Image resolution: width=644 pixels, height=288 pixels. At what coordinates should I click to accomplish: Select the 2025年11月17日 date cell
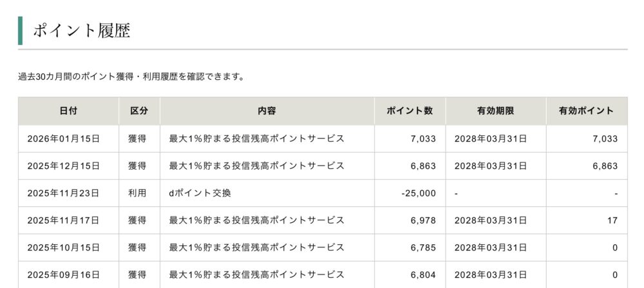pyautogui.click(x=63, y=220)
